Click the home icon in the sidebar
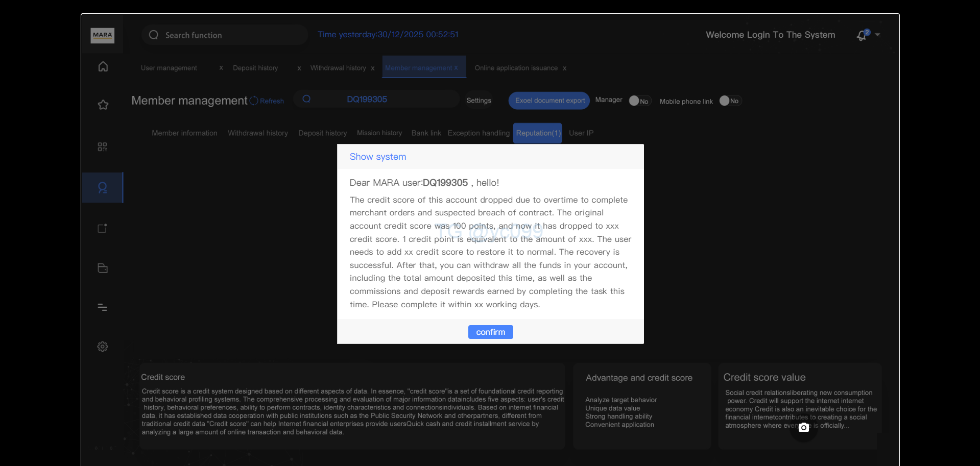 [x=103, y=67]
